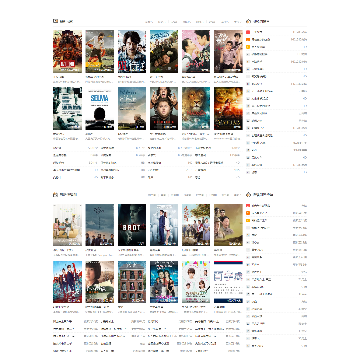Image resolution: width=360 pixels, height=360 pixels.
Task: Select the orange second-place badge in TV ranking
Action: coord(248,213)
